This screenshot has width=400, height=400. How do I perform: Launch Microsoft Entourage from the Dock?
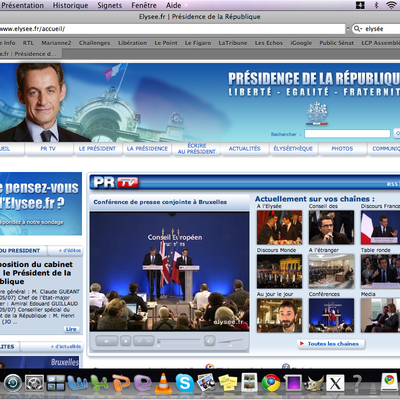[142, 383]
